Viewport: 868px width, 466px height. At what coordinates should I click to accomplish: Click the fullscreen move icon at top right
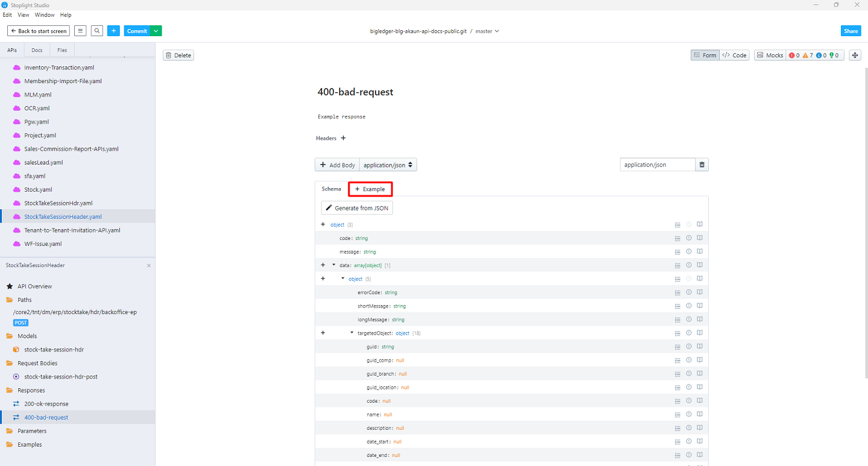click(855, 55)
